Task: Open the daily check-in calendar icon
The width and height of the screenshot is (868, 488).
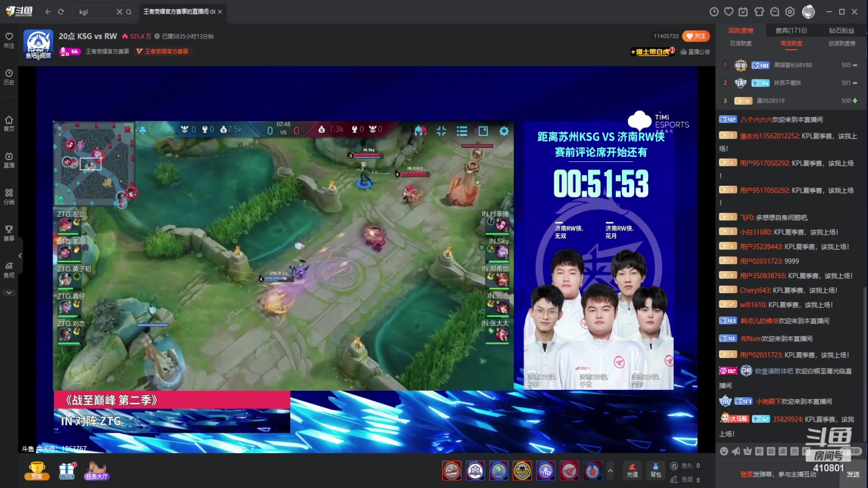Action: (x=743, y=12)
